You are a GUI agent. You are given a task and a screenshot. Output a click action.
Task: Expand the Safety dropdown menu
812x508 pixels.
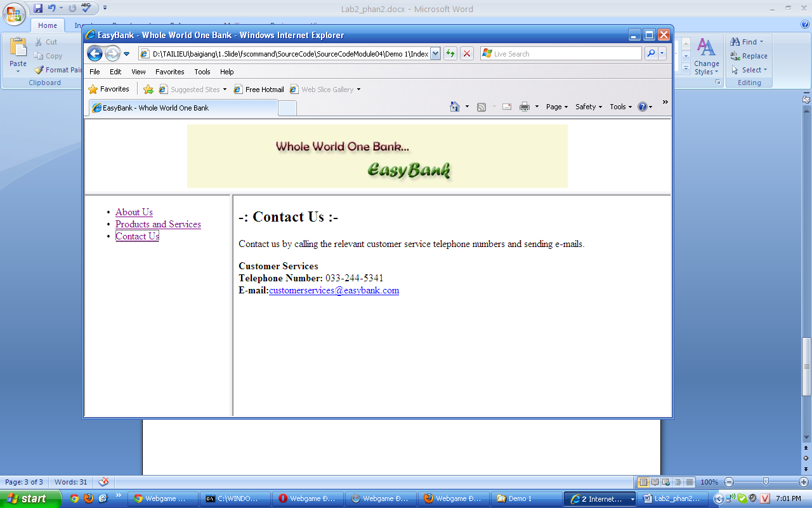tap(588, 107)
